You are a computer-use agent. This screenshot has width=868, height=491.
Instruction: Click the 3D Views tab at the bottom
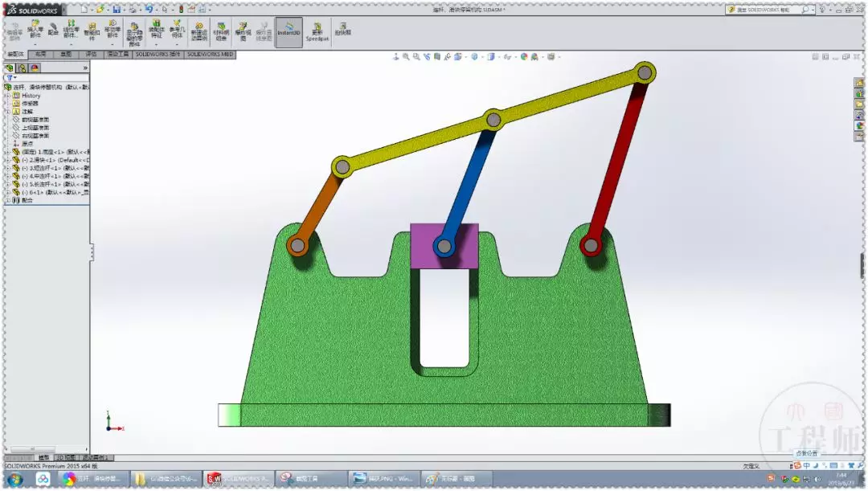click(66, 458)
